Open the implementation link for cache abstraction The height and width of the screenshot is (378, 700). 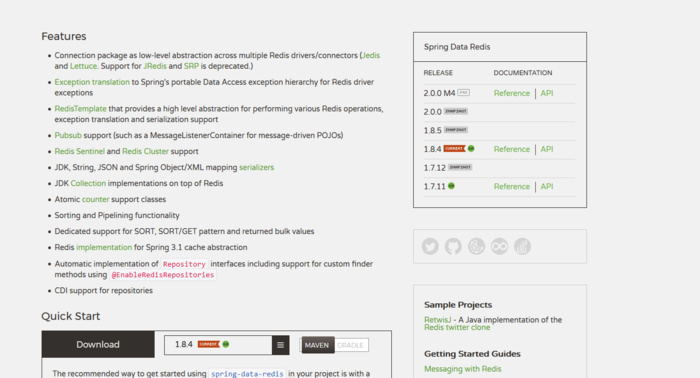[104, 247]
